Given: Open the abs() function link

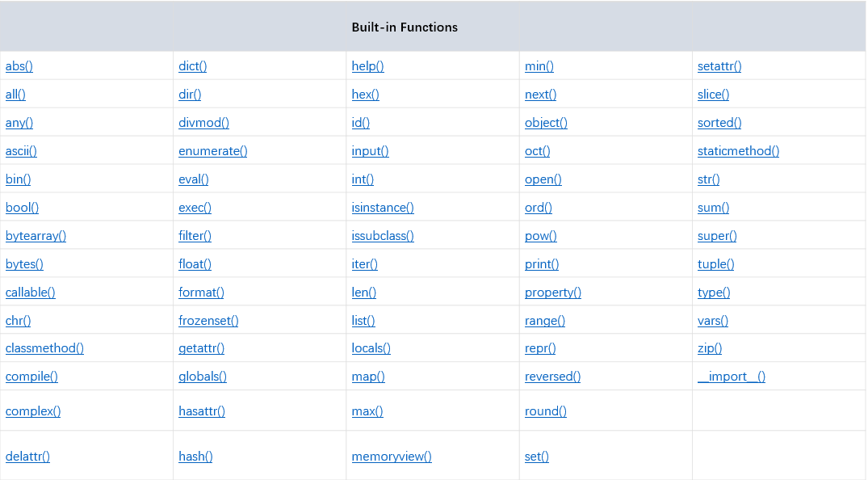Looking at the screenshot, I should pos(19,66).
